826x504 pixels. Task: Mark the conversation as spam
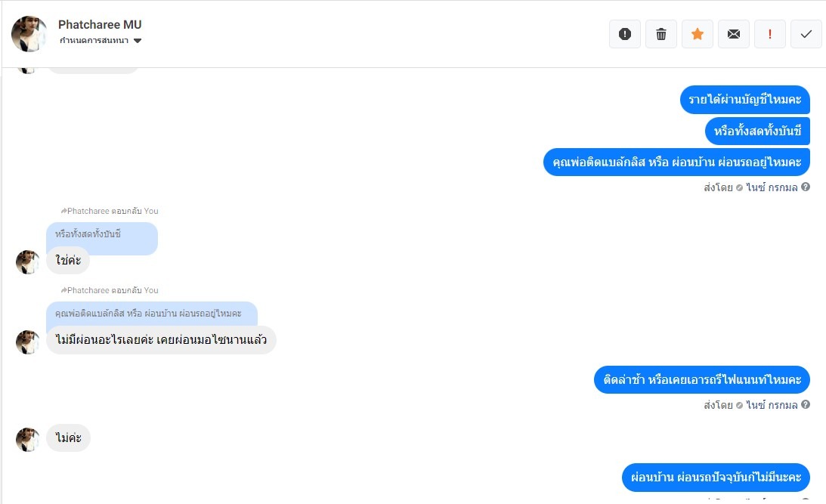[x=624, y=34]
